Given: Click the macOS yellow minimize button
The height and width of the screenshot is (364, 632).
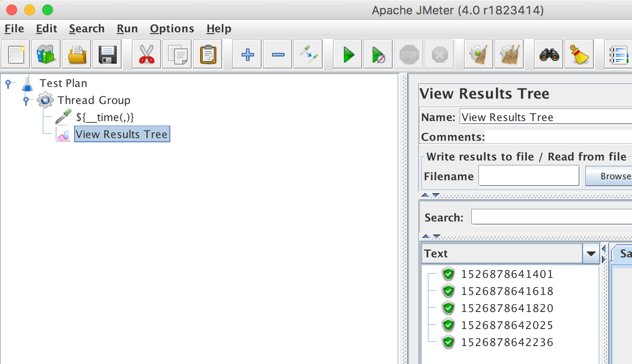Looking at the screenshot, I should pos(29,9).
